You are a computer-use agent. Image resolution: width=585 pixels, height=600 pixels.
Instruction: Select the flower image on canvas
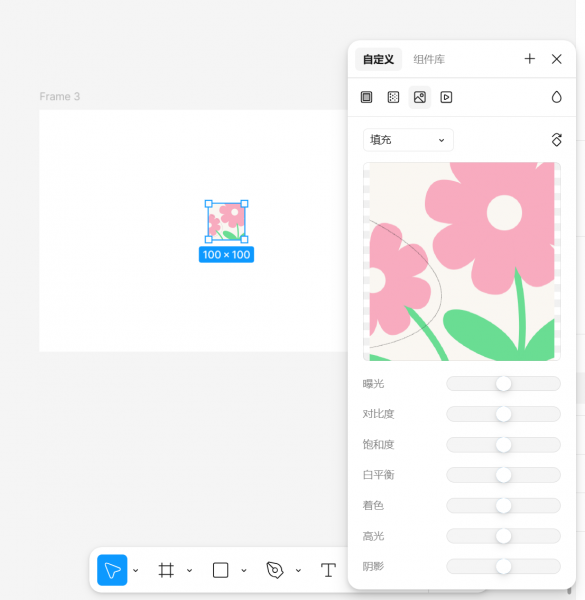(227, 222)
